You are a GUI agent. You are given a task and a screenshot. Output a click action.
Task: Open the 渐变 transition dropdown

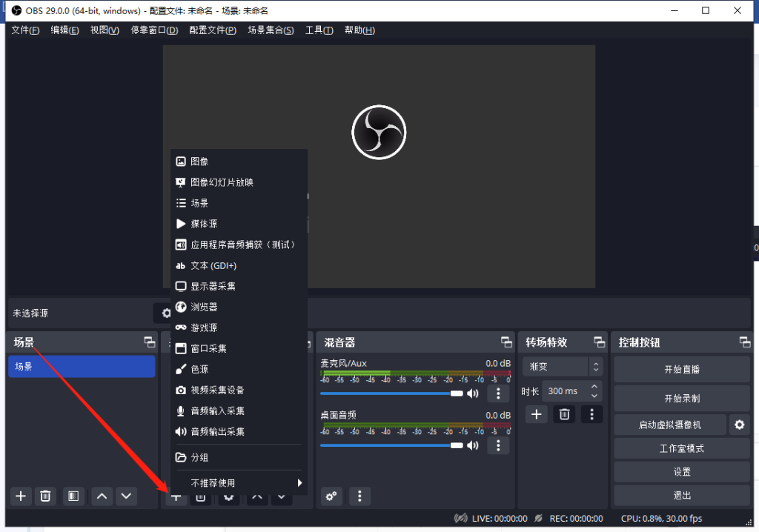562,366
